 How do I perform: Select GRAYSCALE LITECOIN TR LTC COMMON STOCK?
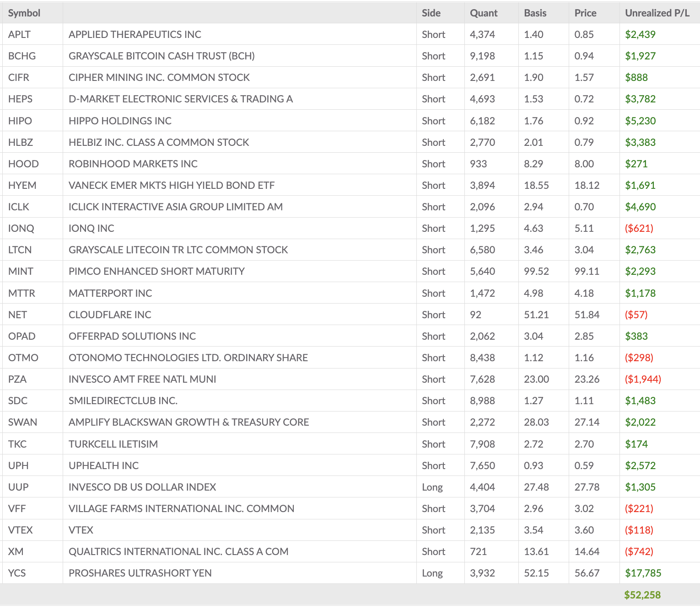coord(178,250)
